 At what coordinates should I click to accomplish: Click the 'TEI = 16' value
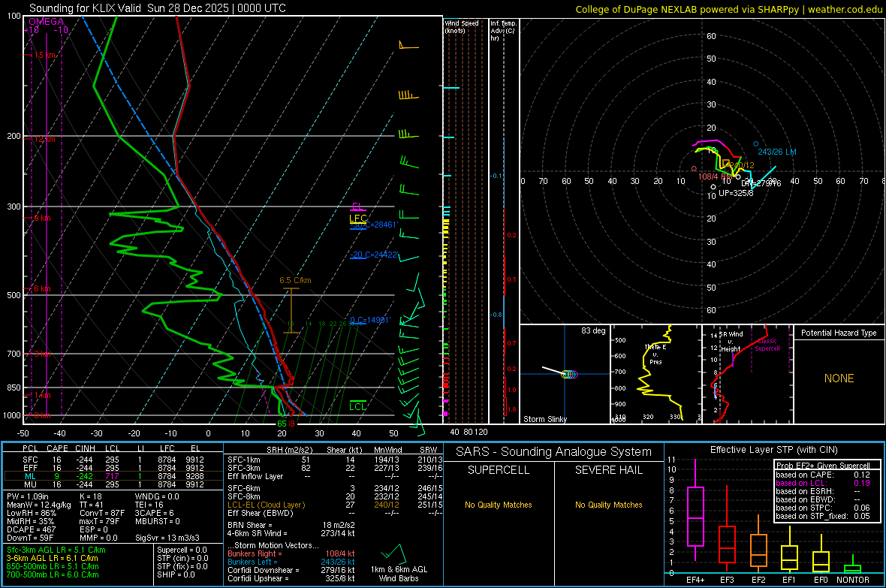click(x=149, y=505)
